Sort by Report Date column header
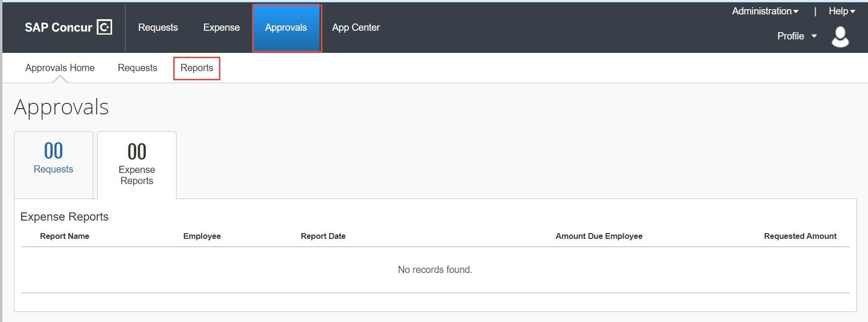The image size is (868, 322). click(323, 236)
